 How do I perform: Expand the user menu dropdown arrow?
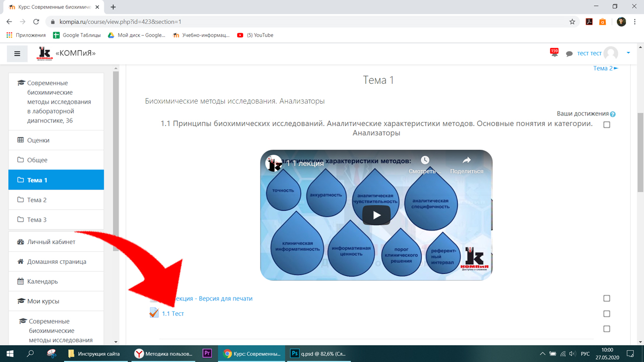(628, 53)
